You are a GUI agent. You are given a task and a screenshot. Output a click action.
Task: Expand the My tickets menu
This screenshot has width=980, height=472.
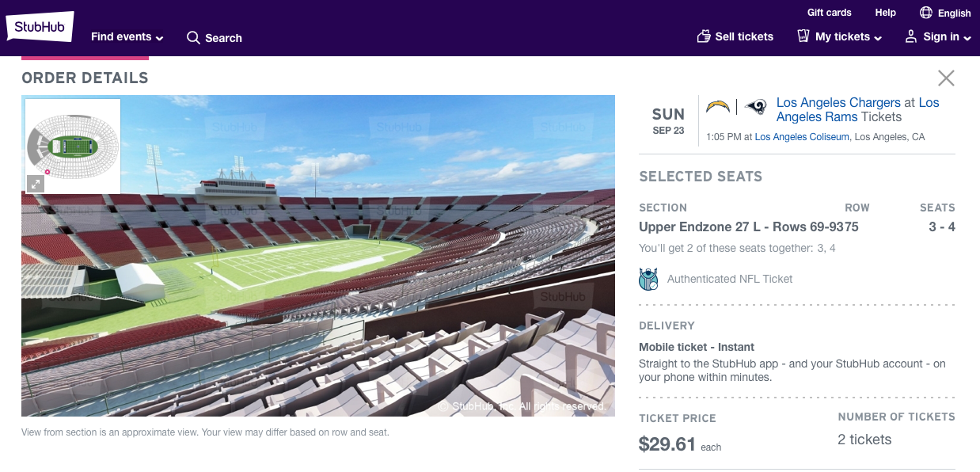pos(848,36)
